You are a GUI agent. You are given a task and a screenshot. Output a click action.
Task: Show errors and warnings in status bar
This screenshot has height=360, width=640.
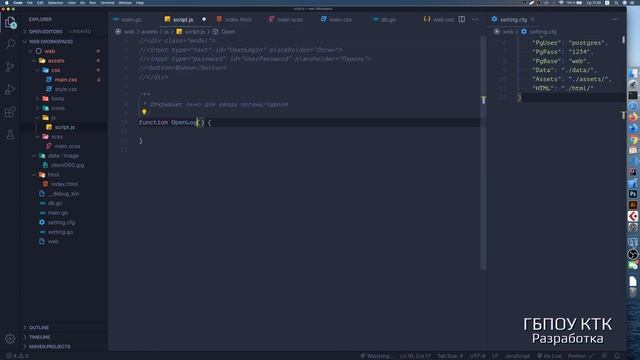17,356
